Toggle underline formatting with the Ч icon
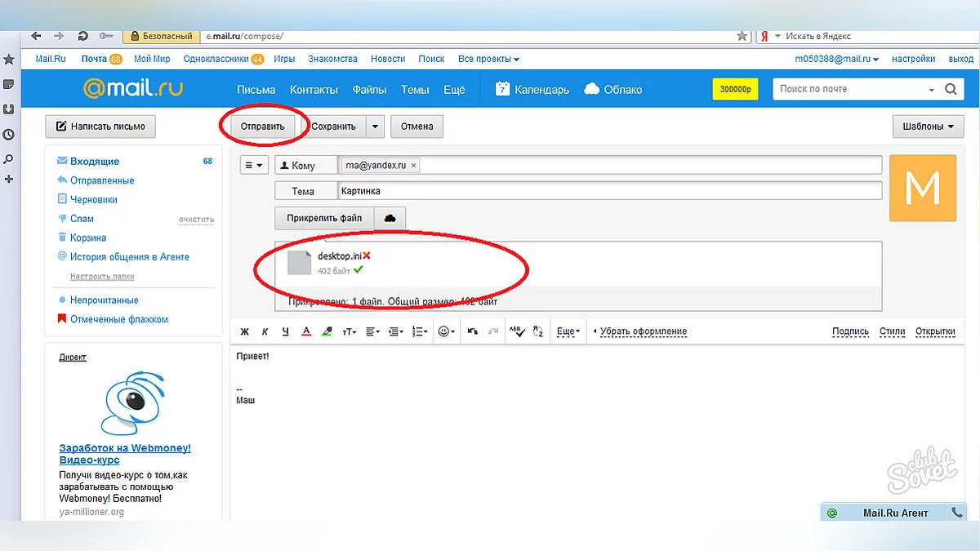 pyautogui.click(x=285, y=331)
